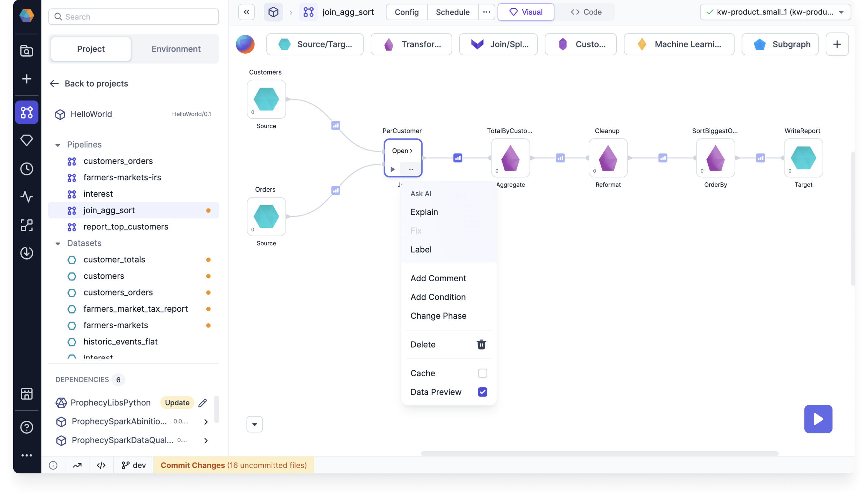Click the trash icon next to Delete

tap(481, 344)
